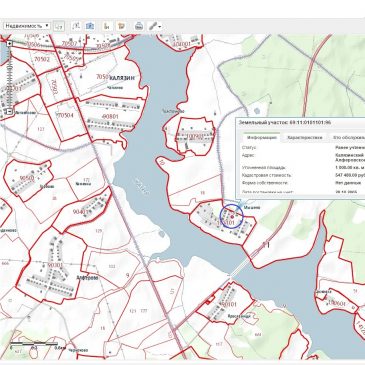Click the 1 000.00 кв. м area value
Viewport: 365px width, 365px height.
tap(350, 168)
